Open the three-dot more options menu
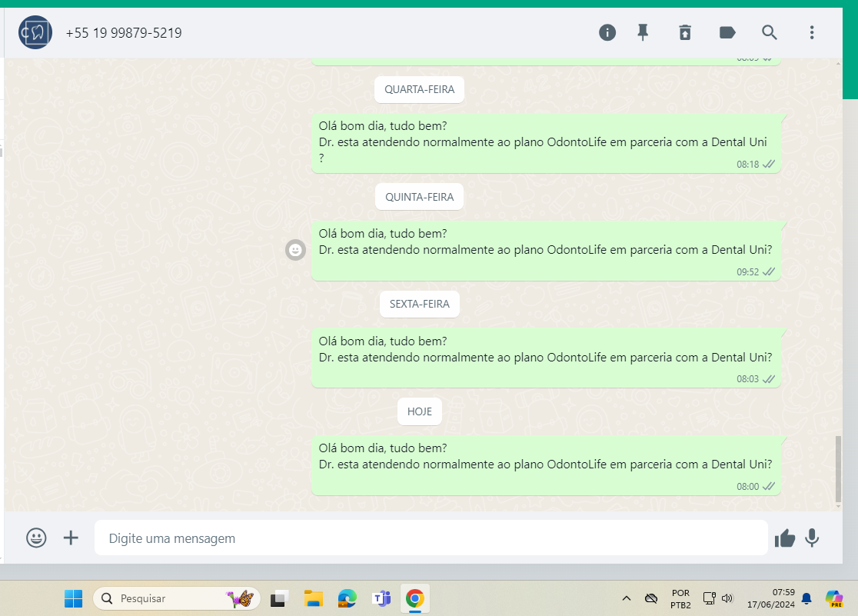The height and width of the screenshot is (616, 858). pyautogui.click(x=812, y=33)
